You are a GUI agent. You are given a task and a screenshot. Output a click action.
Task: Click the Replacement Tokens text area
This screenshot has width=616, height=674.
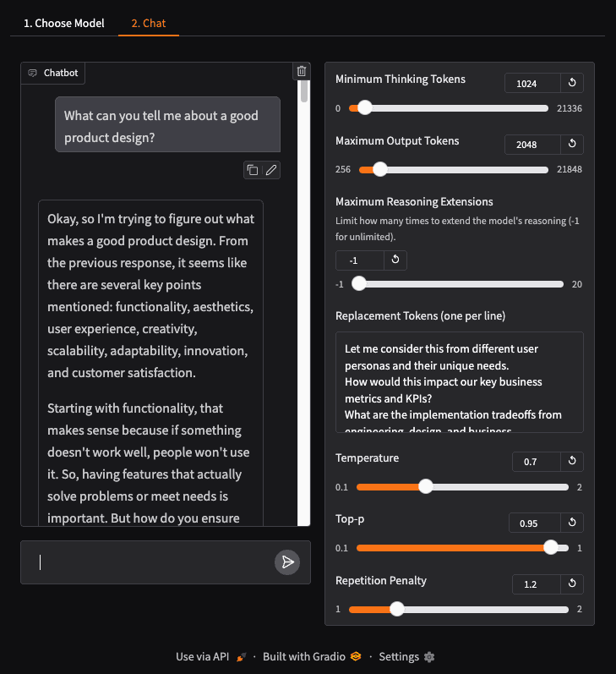tap(459, 381)
